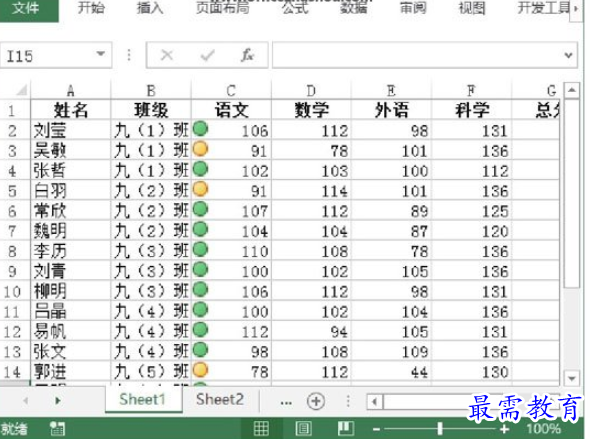Open the 审阅 ribbon tab
Screen dimensions: 590x439
pos(413,8)
